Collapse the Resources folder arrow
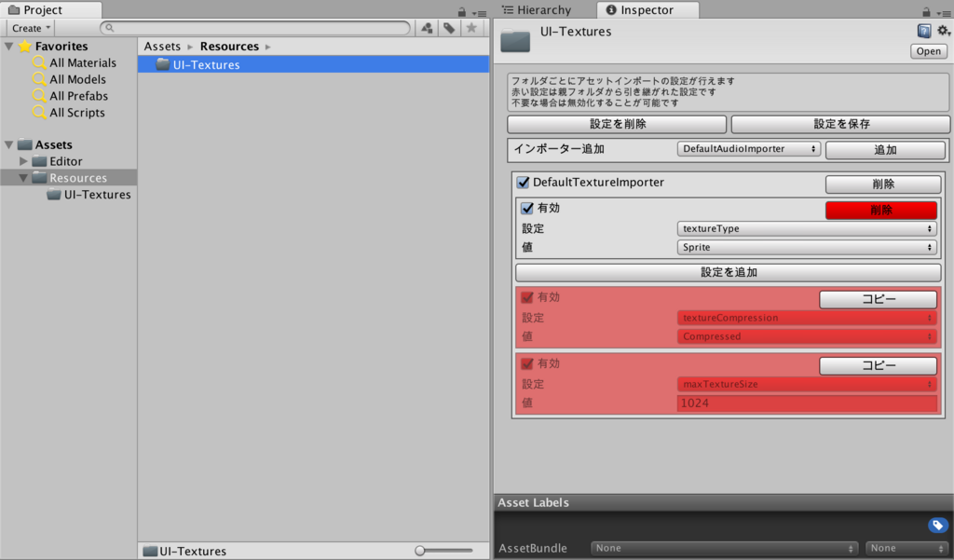This screenshot has height=560, width=954. pos(23,178)
